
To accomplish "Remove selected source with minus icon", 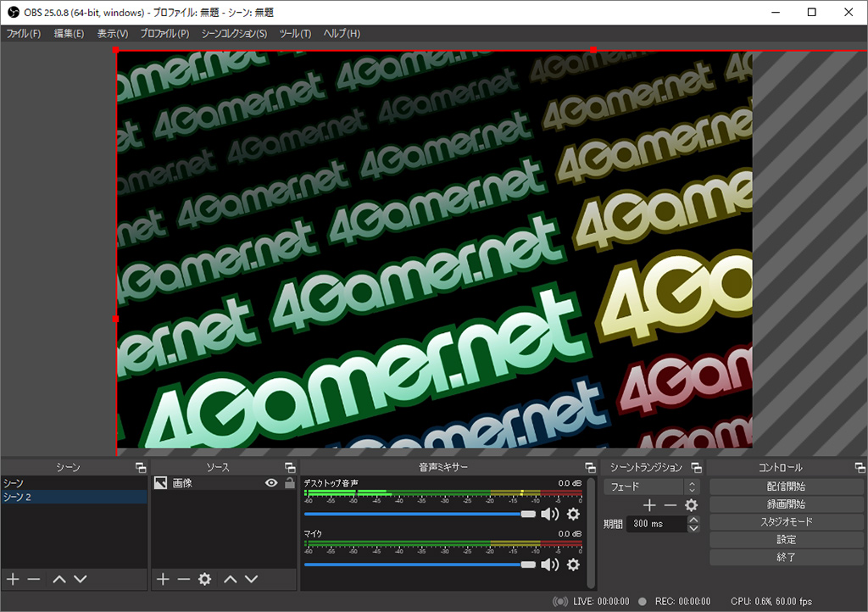I will 184,579.
